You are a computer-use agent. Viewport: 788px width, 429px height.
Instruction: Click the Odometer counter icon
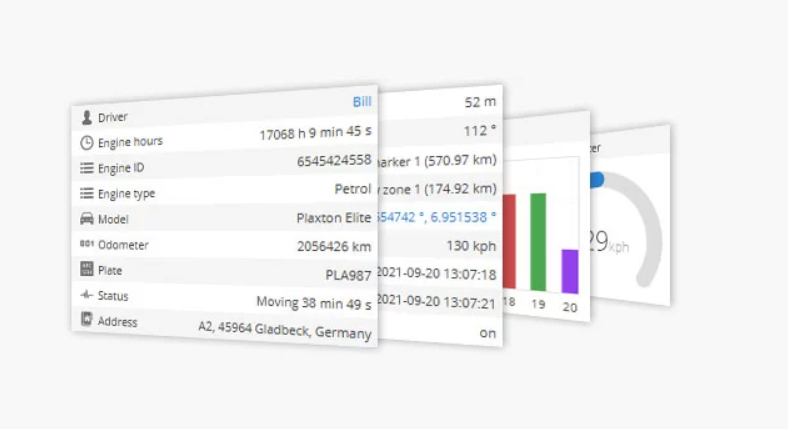coord(86,244)
